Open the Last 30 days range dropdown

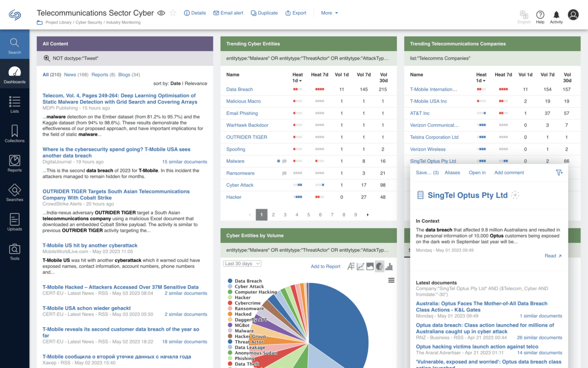click(x=242, y=263)
